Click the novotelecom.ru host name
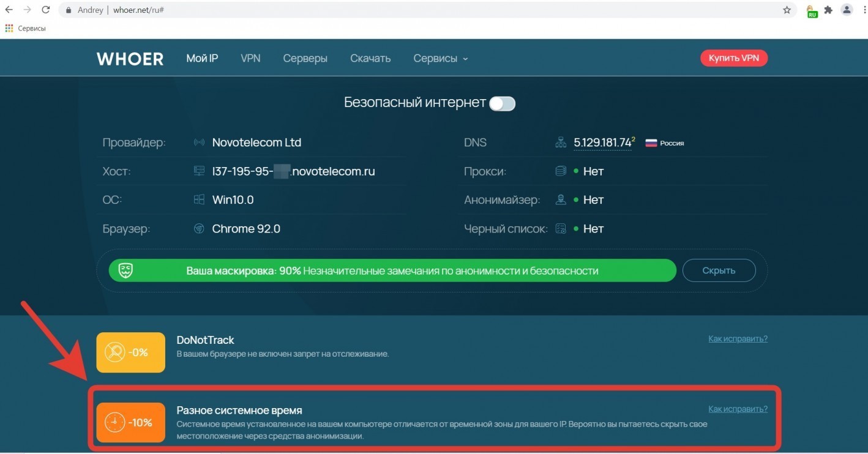Image resolution: width=868 pixels, height=454 pixels. pos(293,171)
